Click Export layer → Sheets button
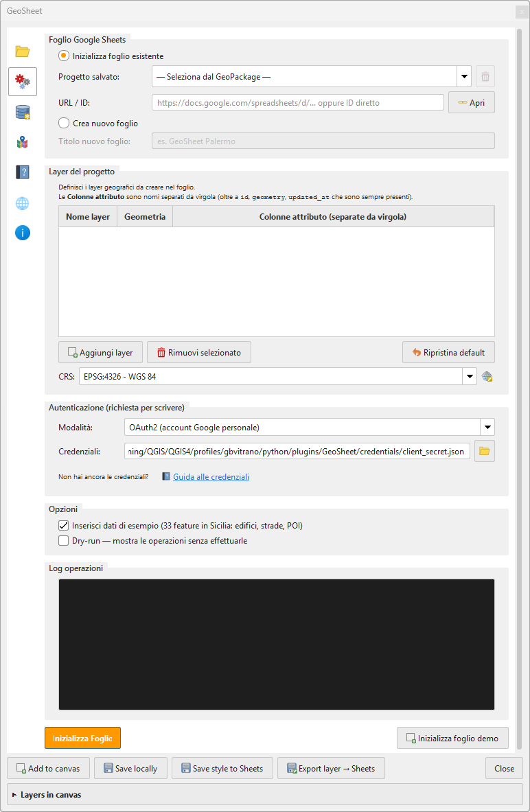The height and width of the screenshot is (812, 530). (331, 769)
